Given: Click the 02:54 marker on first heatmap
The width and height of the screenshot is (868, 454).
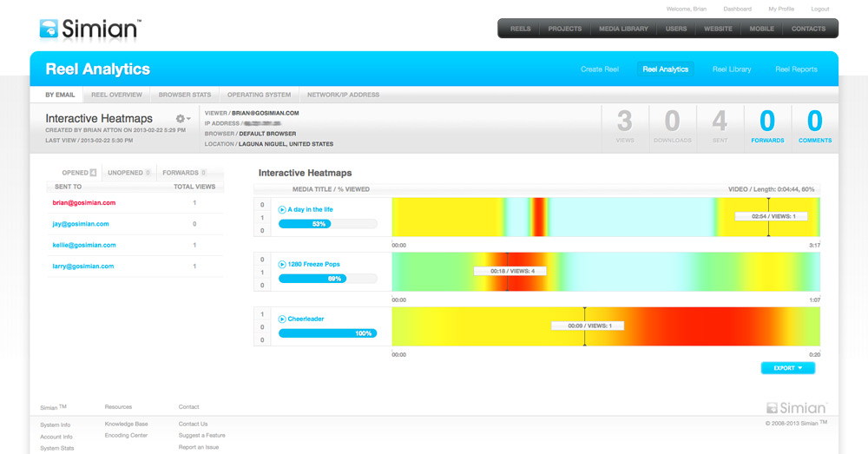Looking at the screenshot, I should tap(771, 216).
